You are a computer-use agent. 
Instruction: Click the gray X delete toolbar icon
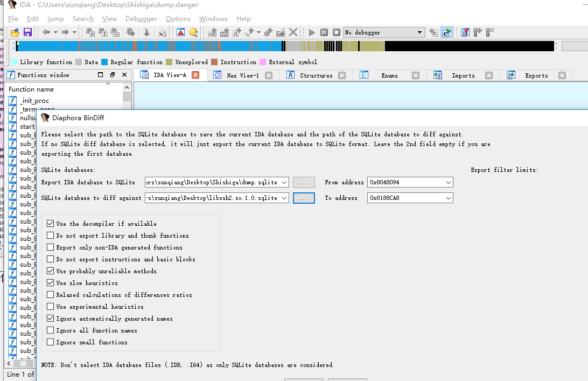click(293, 33)
